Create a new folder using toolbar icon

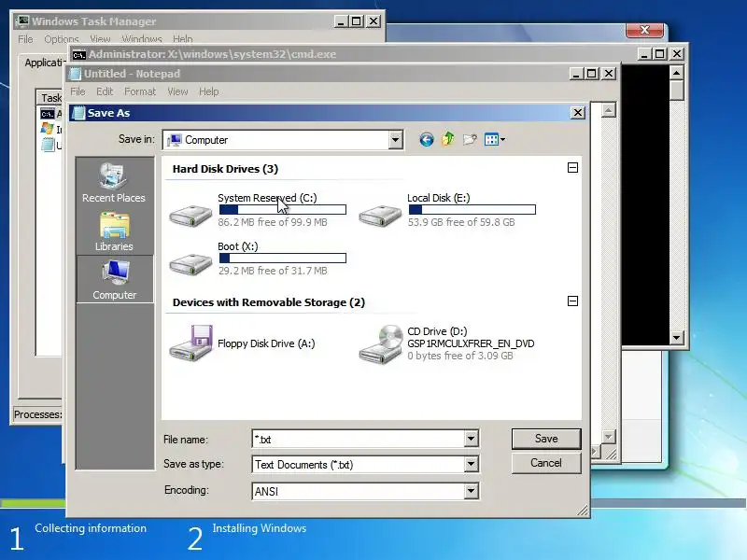[470, 139]
